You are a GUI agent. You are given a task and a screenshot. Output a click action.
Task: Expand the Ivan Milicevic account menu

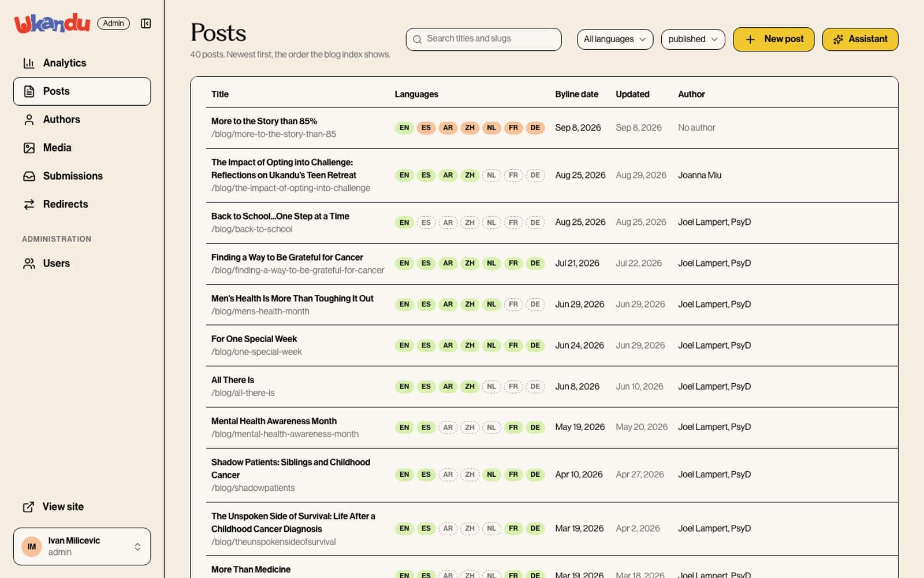click(82, 547)
